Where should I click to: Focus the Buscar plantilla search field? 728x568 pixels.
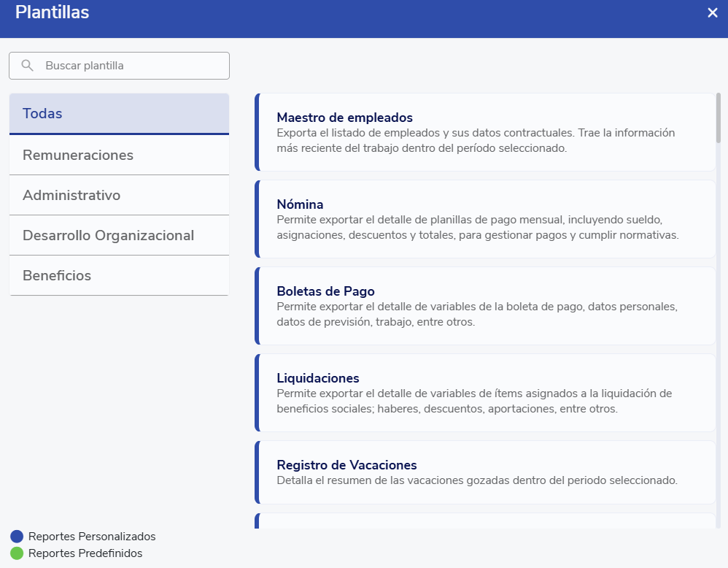point(131,66)
